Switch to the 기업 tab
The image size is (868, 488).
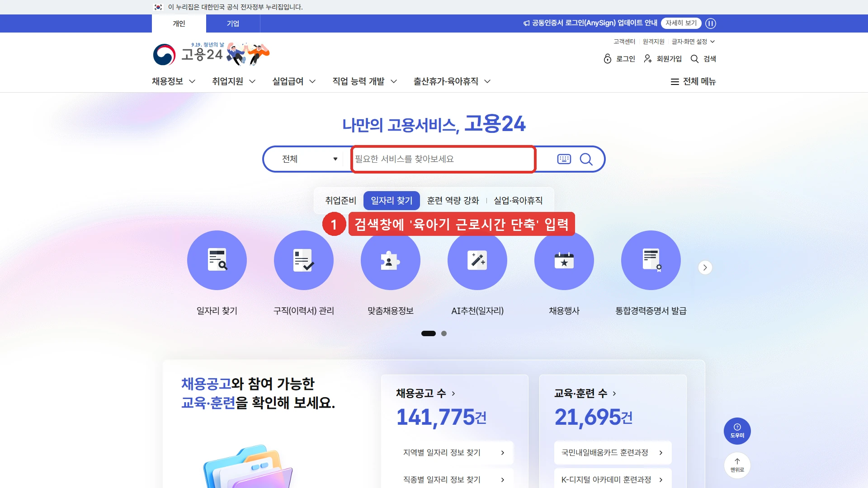point(233,23)
